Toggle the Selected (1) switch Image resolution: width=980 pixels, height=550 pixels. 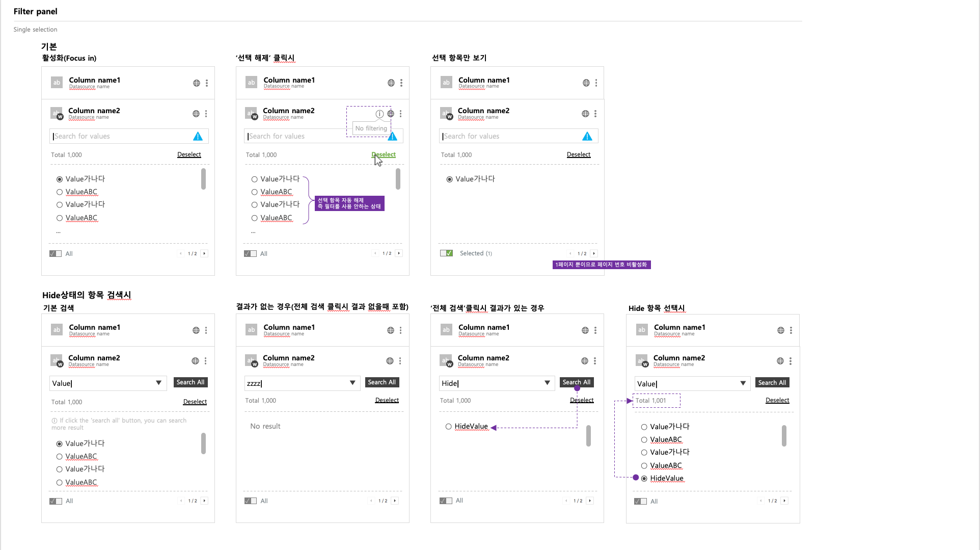[446, 253]
